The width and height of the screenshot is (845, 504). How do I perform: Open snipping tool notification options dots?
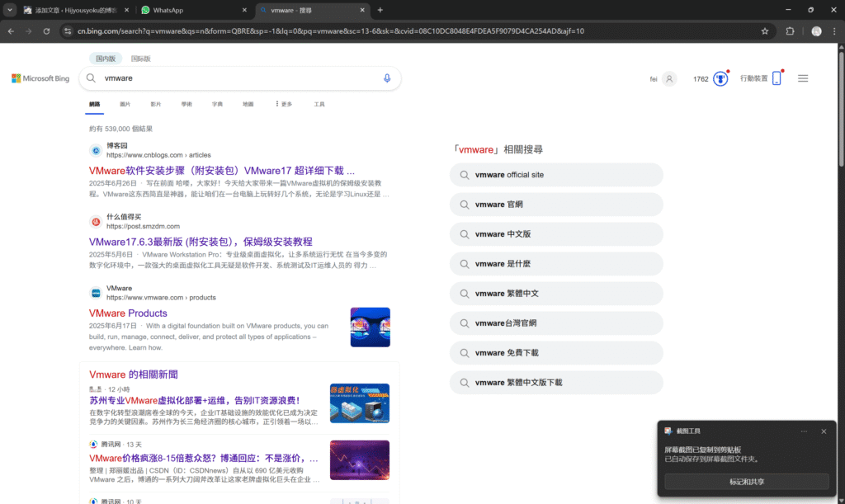[804, 431]
